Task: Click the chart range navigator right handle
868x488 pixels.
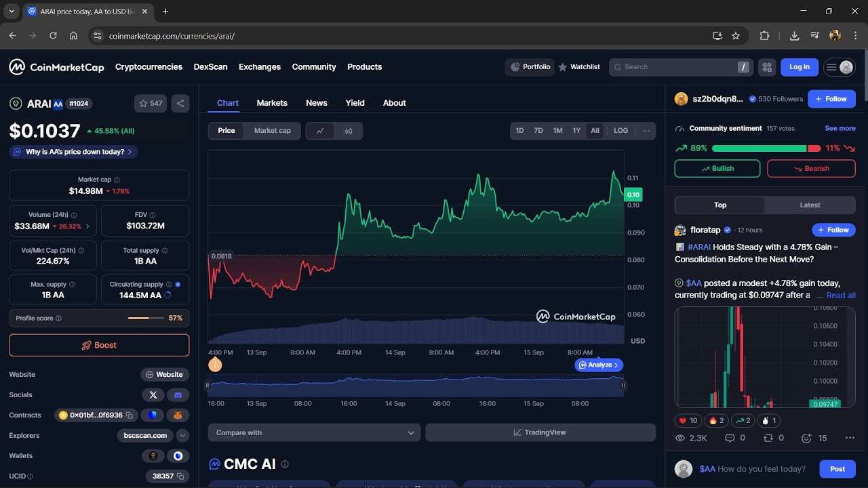Action: point(623,385)
